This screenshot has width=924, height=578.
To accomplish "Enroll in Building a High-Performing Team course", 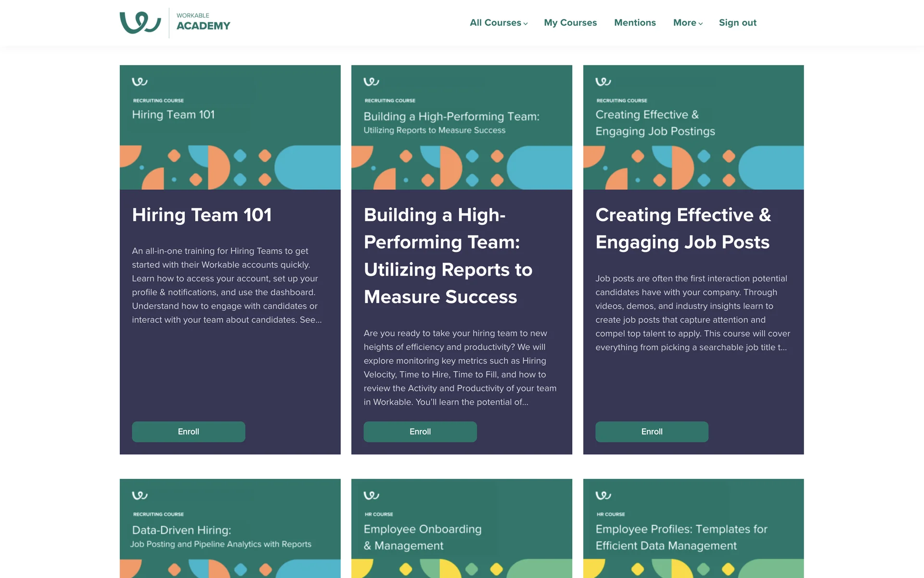I will 420,432.
